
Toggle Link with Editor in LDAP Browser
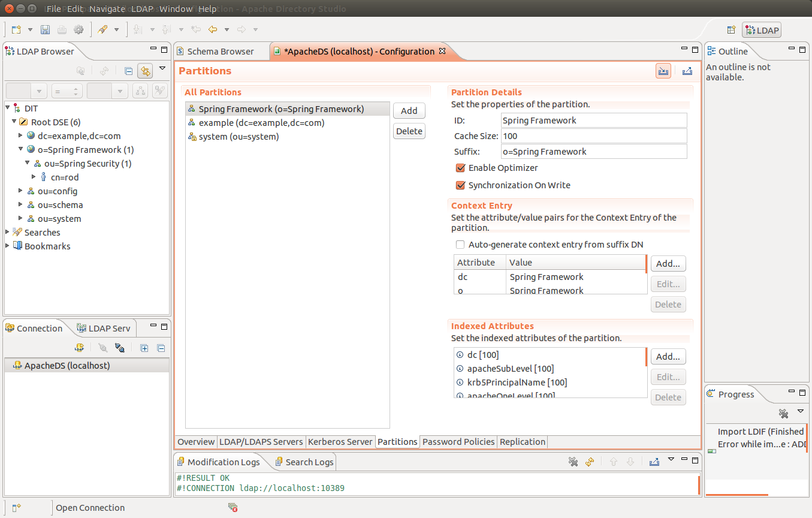pos(145,70)
